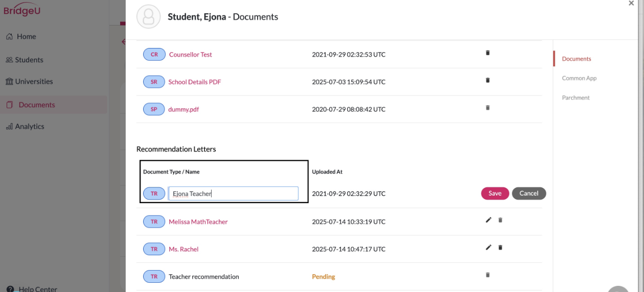This screenshot has height=292, width=644.
Task: Delete the pending Teacher recommendation
Action: tap(488, 275)
